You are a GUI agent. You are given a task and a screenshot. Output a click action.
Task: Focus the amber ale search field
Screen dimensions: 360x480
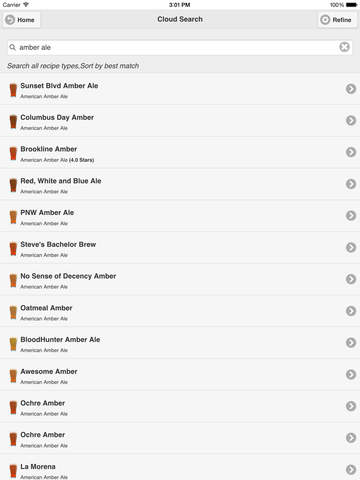[x=180, y=47]
